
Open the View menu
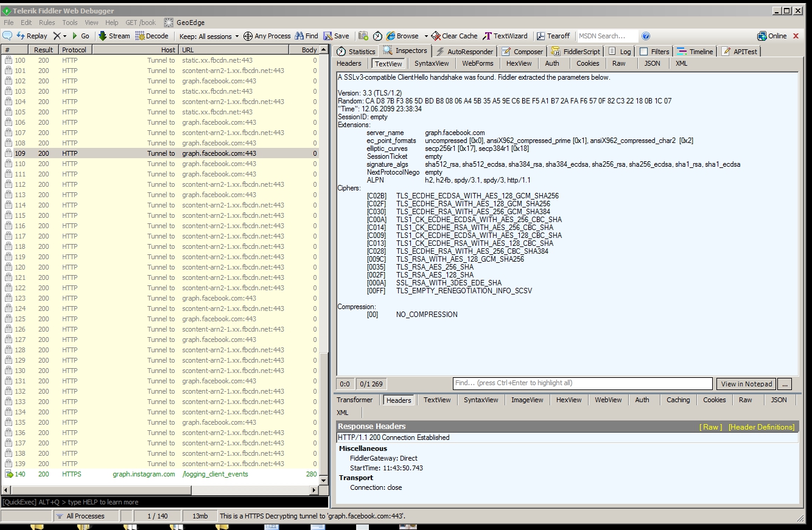coord(92,23)
